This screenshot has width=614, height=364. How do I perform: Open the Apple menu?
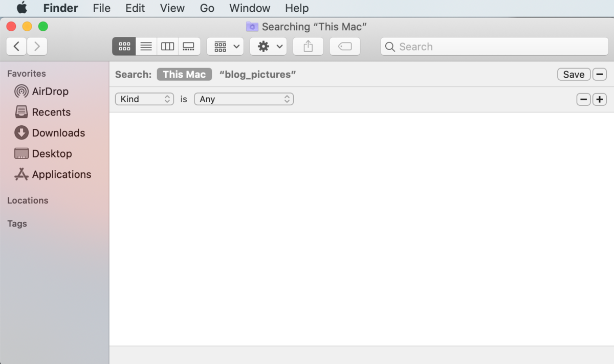click(22, 8)
